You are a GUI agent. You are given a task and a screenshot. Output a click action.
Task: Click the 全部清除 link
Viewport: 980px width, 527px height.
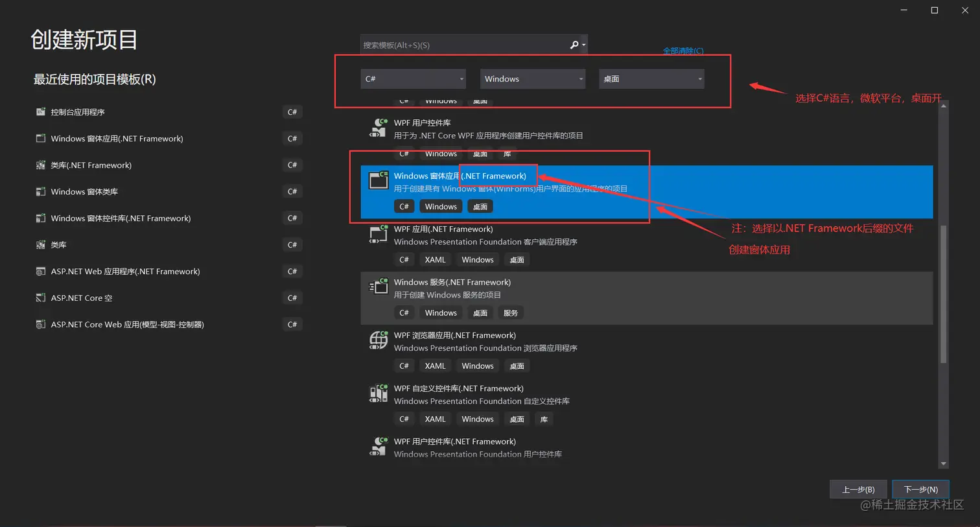pyautogui.click(x=683, y=51)
